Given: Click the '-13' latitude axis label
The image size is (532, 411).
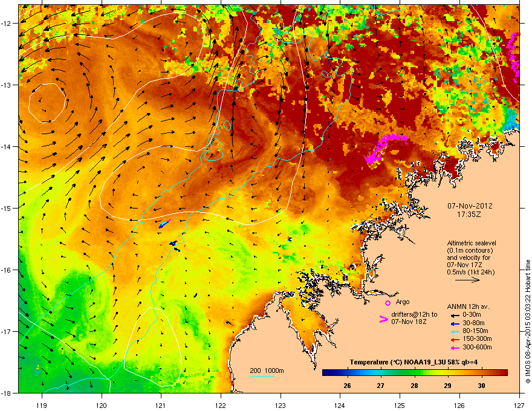Looking at the screenshot, I should [x=6, y=85].
